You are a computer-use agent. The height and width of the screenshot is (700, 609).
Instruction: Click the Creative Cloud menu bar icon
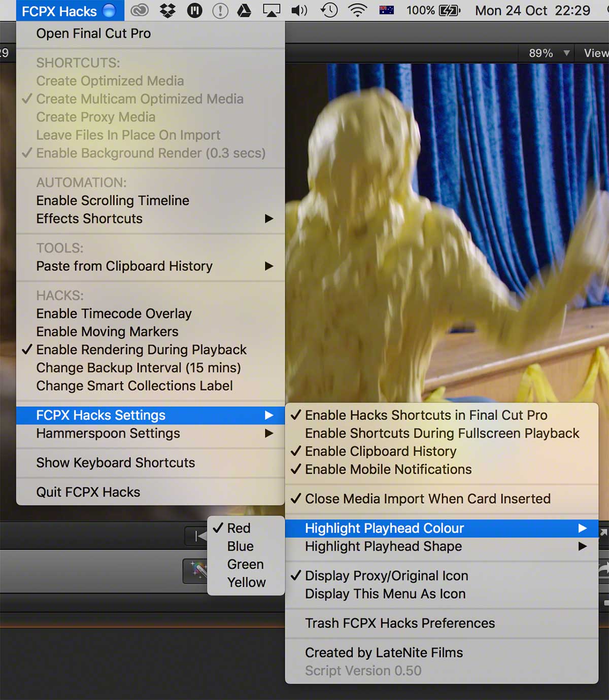click(x=140, y=11)
